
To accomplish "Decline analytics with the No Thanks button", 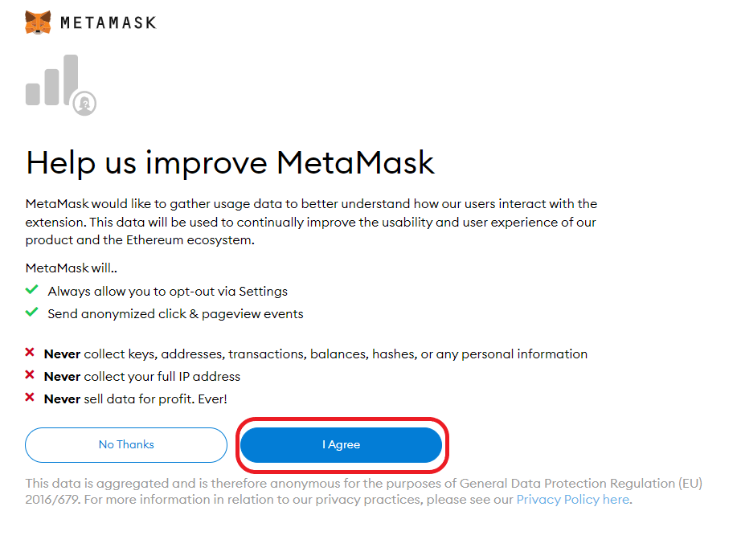I will pos(126,445).
